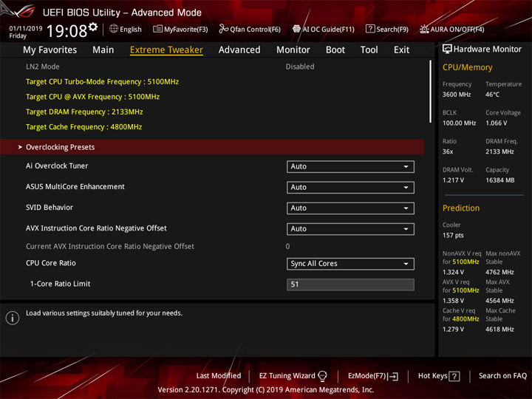Go to the Exit tab
This screenshot has height=399, width=532.
pos(401,50)
